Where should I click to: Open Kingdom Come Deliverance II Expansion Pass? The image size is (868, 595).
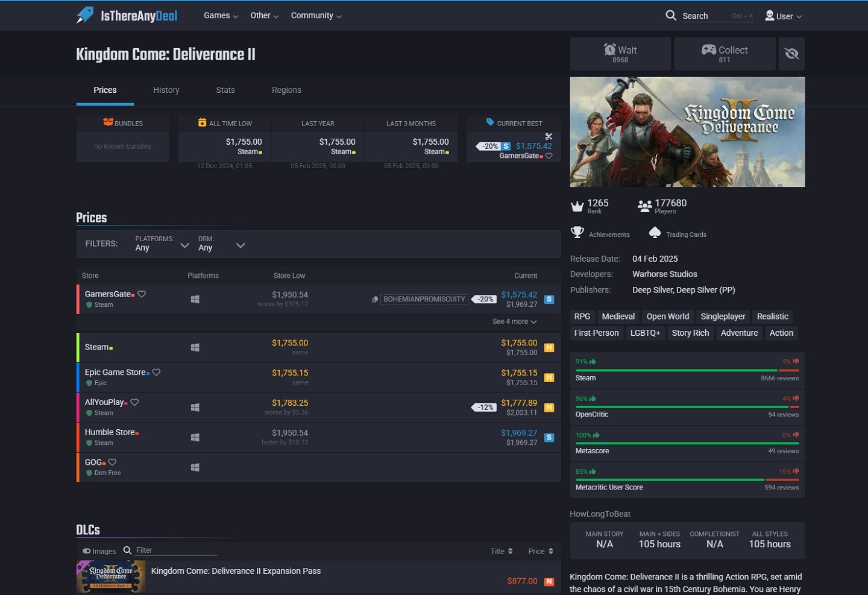236,571
